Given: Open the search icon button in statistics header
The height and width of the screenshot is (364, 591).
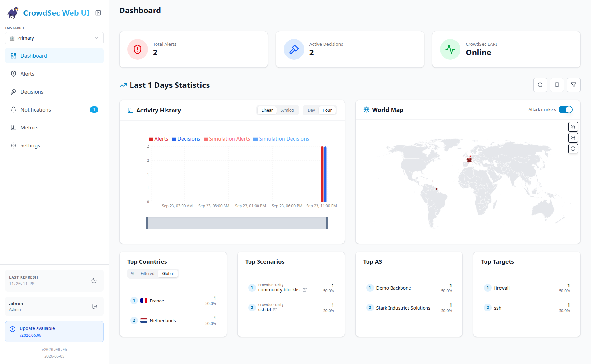Looking at the screenshot, I should [x=540, y=85].
